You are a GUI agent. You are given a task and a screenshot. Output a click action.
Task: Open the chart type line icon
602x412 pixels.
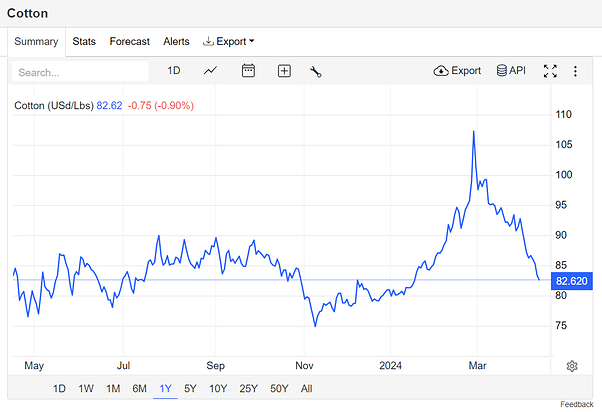pyautogui.click(x=211, y=71)
